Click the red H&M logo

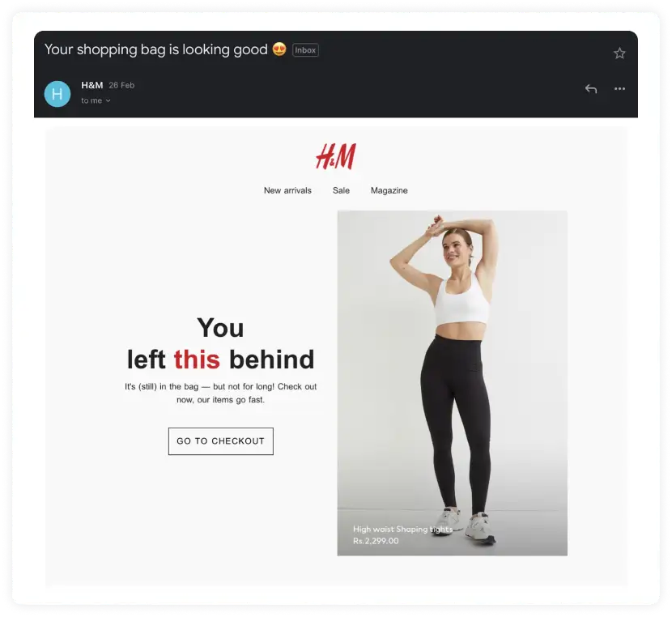pos(336,156)
